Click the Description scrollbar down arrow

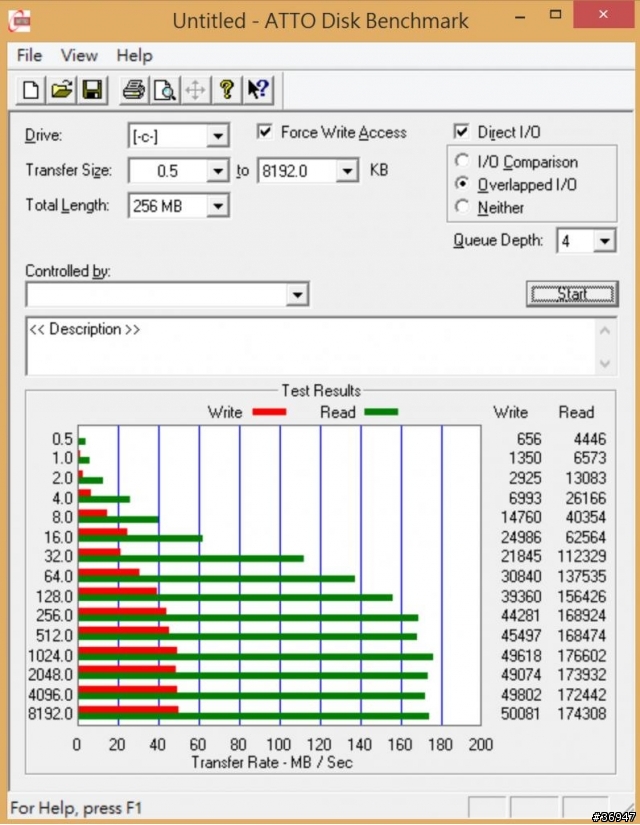pos(605,364)
